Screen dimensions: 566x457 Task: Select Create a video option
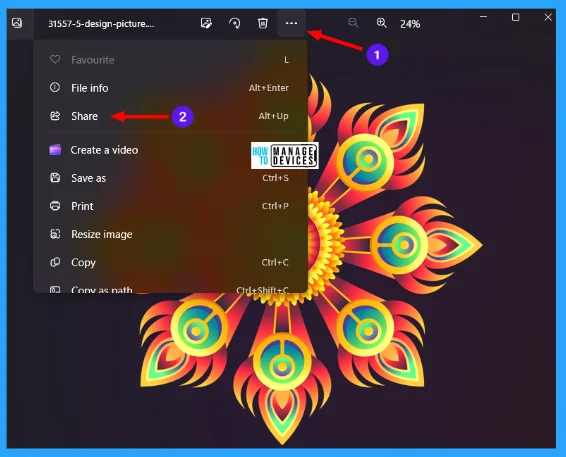(170, 150)
